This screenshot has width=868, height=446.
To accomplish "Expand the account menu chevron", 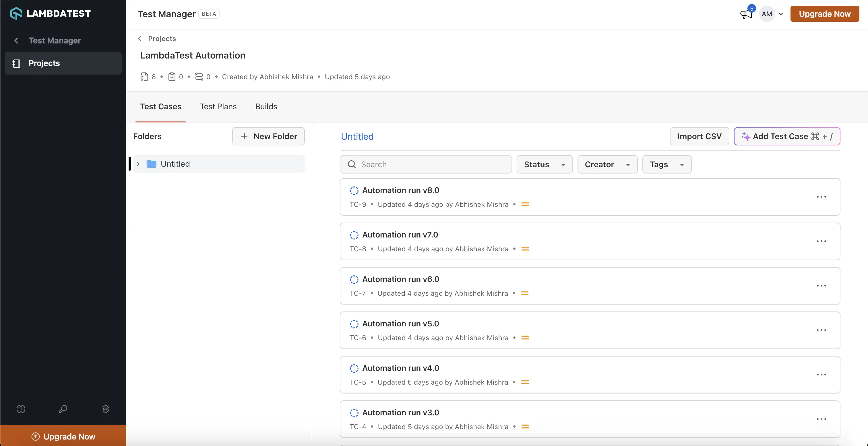I will 781,14.
